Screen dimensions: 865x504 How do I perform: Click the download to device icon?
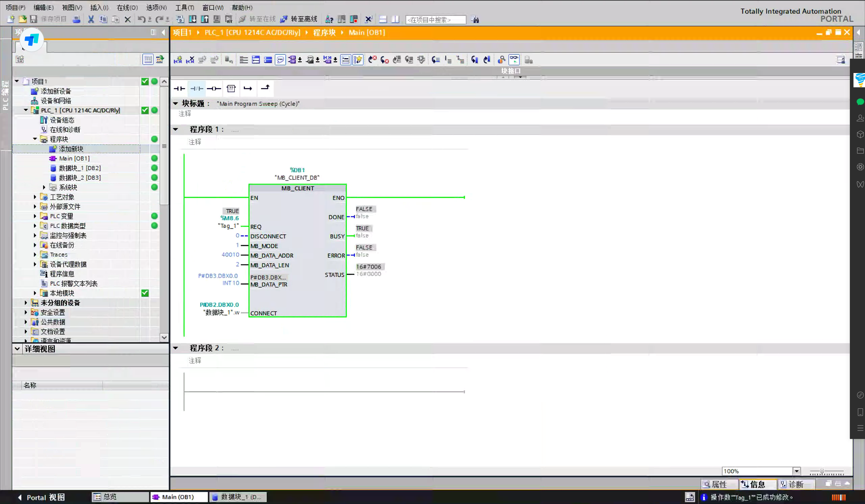tap(193, 19)
